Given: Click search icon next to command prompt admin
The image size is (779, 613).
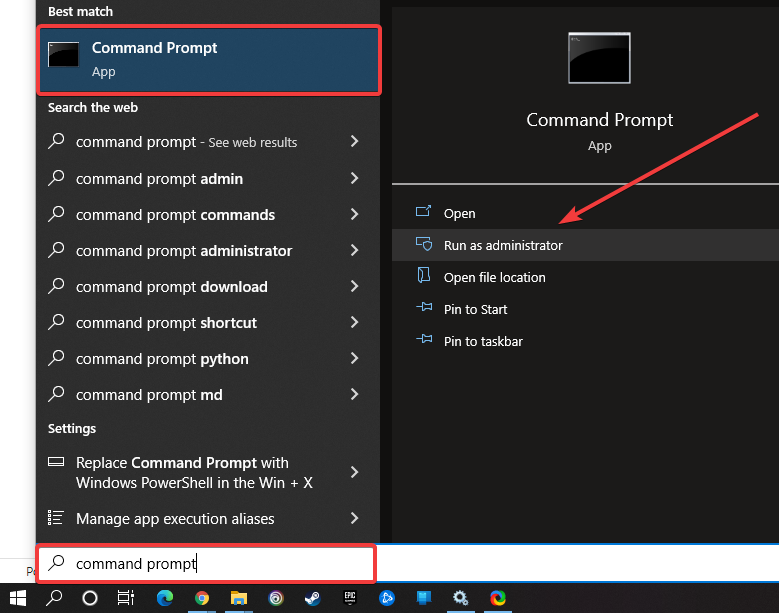Looking at the screenshot, I should [x=57, y=177].
